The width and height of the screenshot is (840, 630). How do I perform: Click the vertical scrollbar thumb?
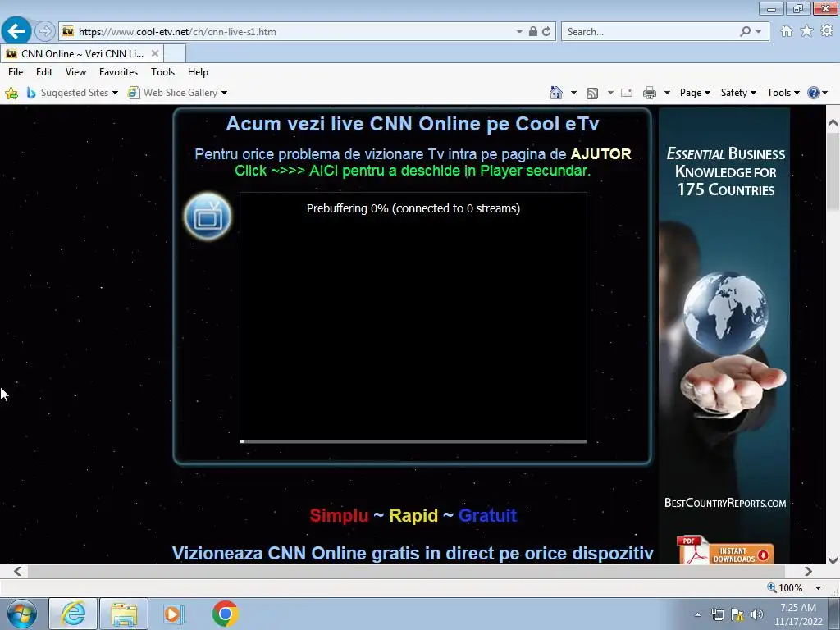[x=833, y=171]
